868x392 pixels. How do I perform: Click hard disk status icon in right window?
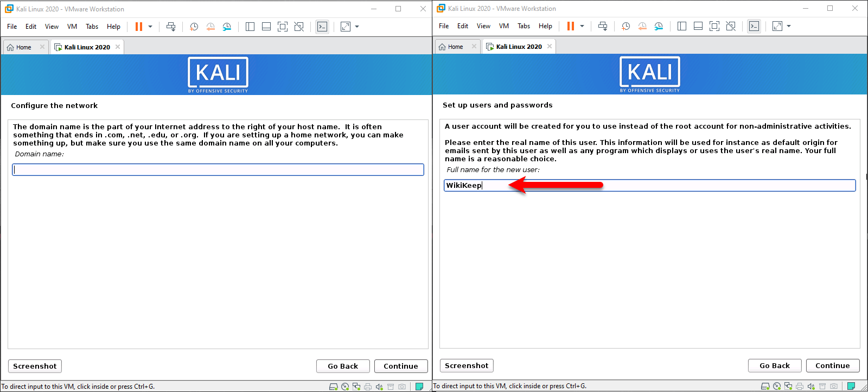point(765,386)
